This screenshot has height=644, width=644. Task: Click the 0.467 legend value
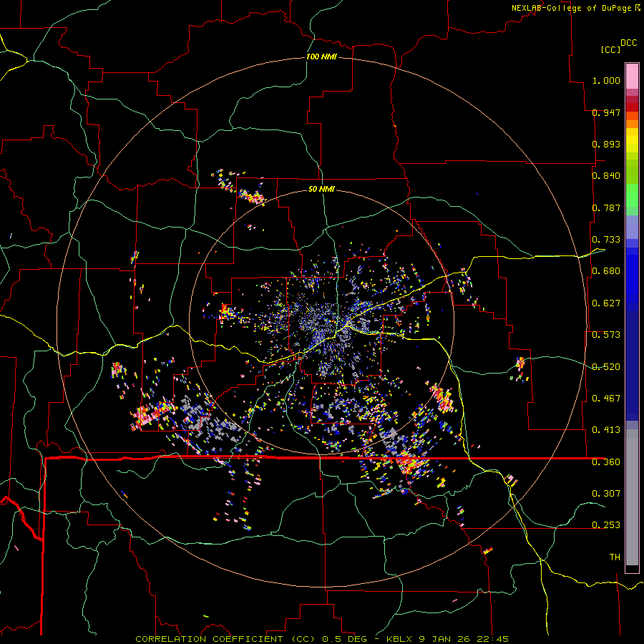(x=606, y=399)
